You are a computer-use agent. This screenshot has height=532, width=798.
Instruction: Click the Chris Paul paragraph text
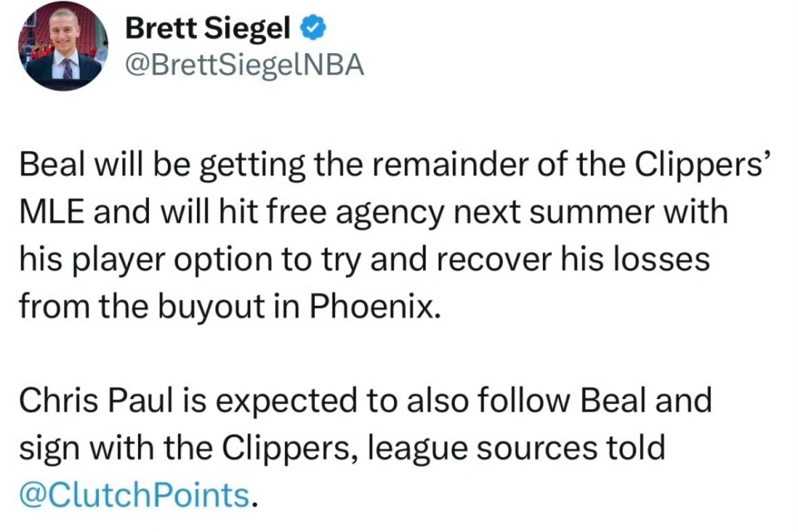[366, 447]
